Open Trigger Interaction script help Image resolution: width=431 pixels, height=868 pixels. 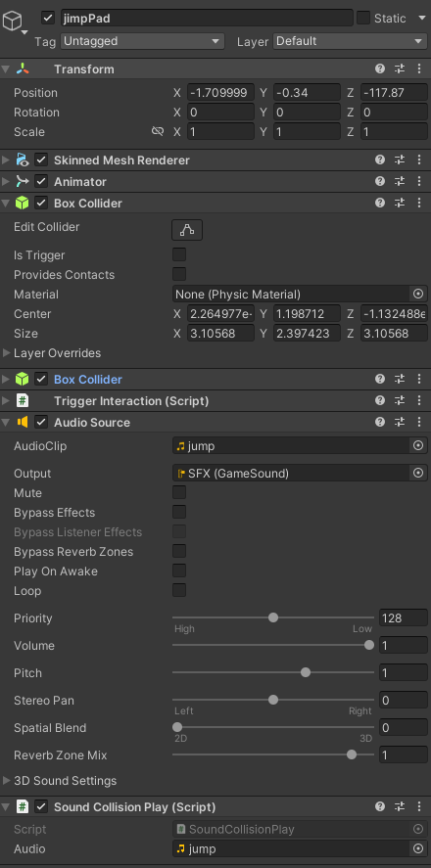pos(379,401)
